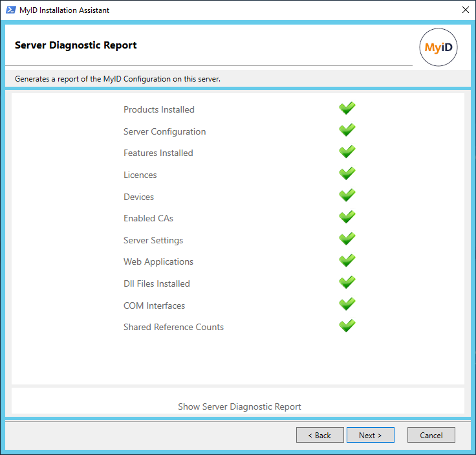Click the Web Applications status checkmark
Image resolution: width=476 pixels, height=455 pixels.
pyautogui.click(x=347, y=261)
